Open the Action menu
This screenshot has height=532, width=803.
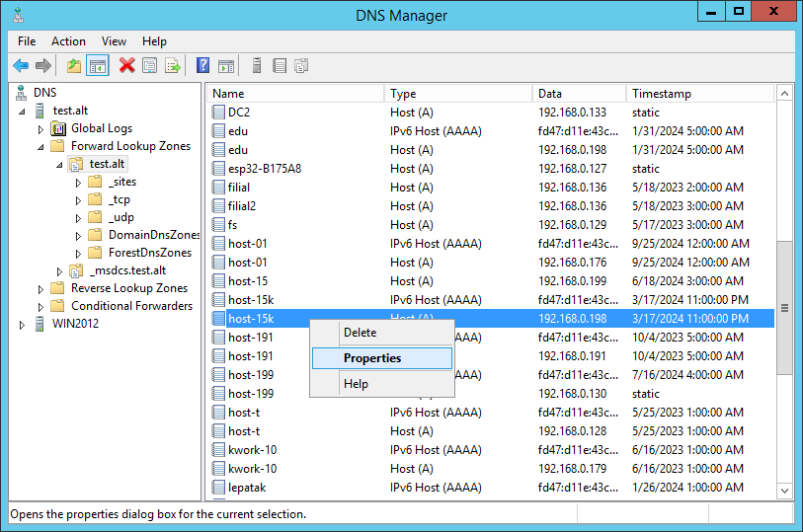[x=68, y=41]
